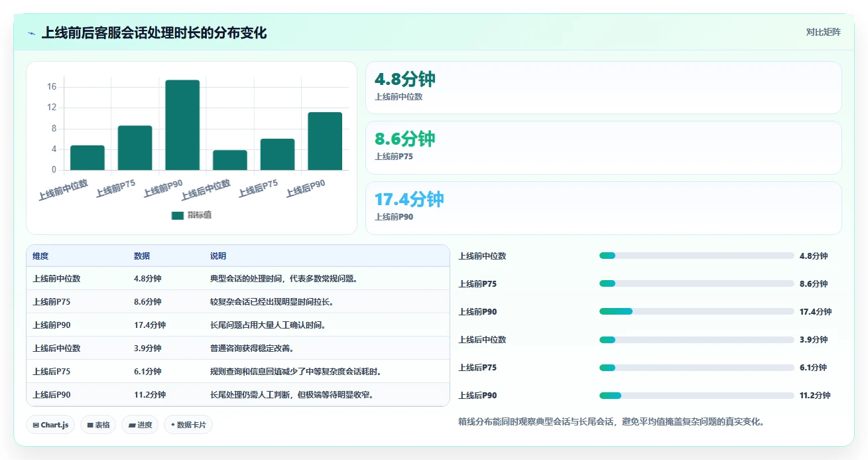Click the chart legend label 指标值
Image resolution: width=868 pixels, height=460 pixels.
coord(200,216)
